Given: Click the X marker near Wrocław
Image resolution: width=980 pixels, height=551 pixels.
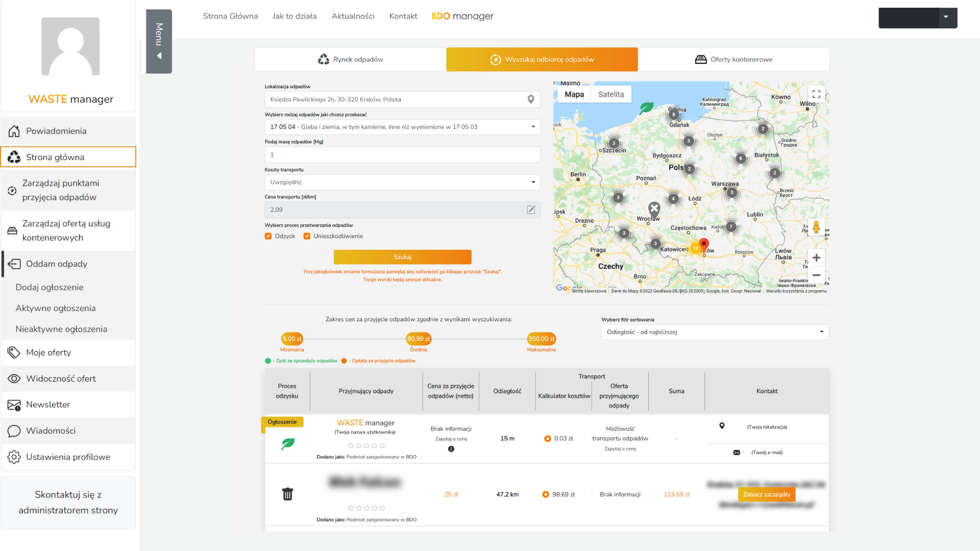Looking at the screenshot, I should (x=654, y=209).
